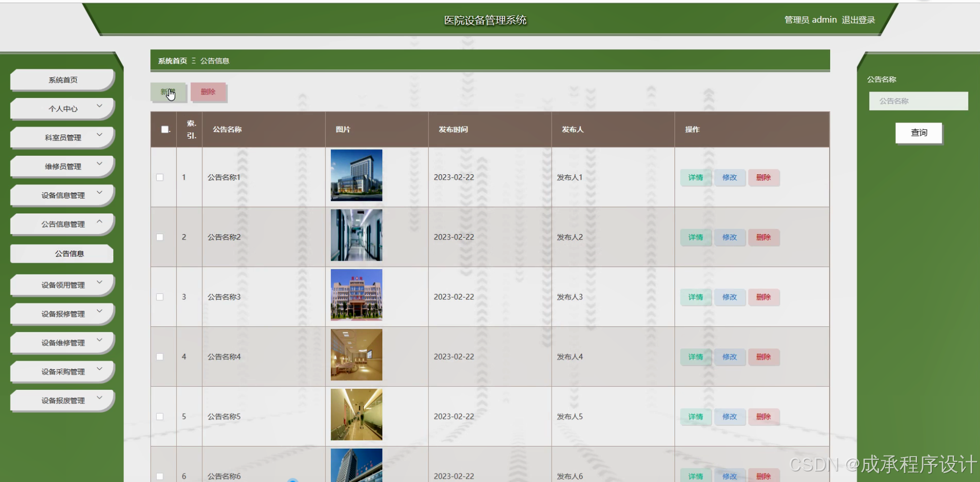The height and width of the screenshot is (482, 980).
Task: Click the 退出登录 logout link
Action: coord(858,20)
